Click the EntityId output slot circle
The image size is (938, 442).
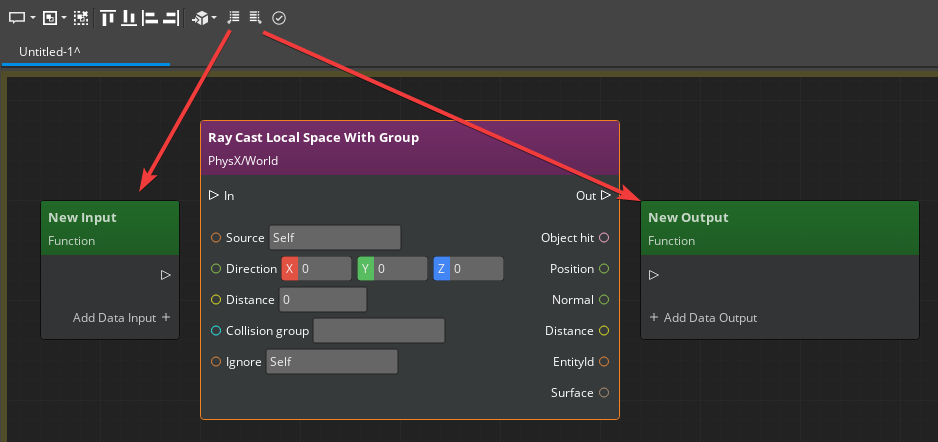coord(604,362)
